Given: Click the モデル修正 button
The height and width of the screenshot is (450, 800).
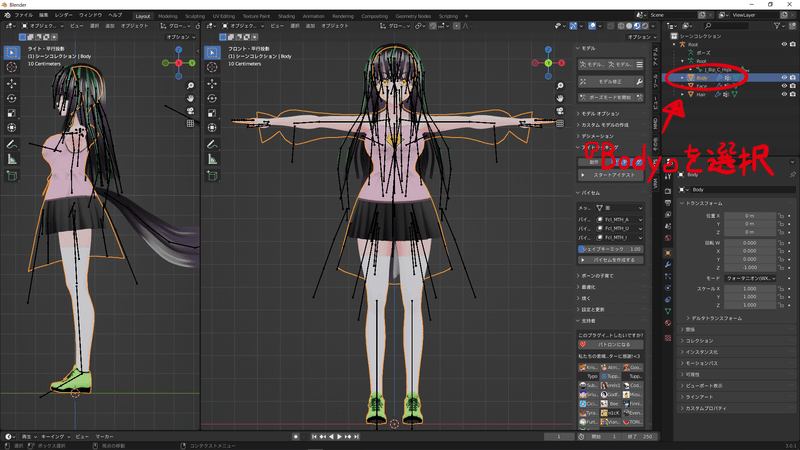Looking at the screenshot, I should pos(606,82).
